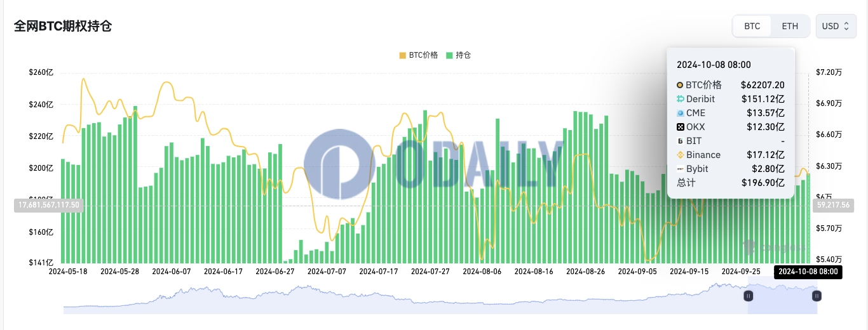Click the CME icon in the tooltip
This screenshot has width=868, height=330.
click(680, 113)
